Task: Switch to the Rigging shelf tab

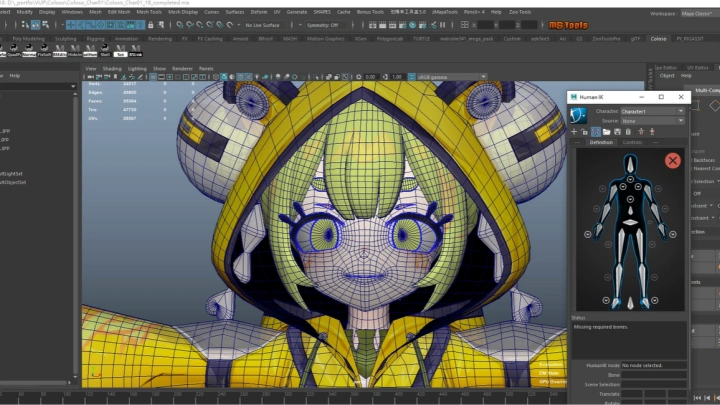Action: (96, 39)
